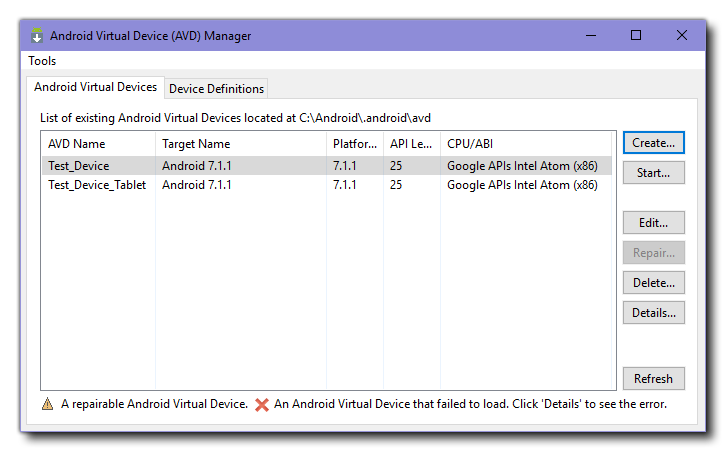
Task: Close the AVD Manager window
Action: [682, 36]
